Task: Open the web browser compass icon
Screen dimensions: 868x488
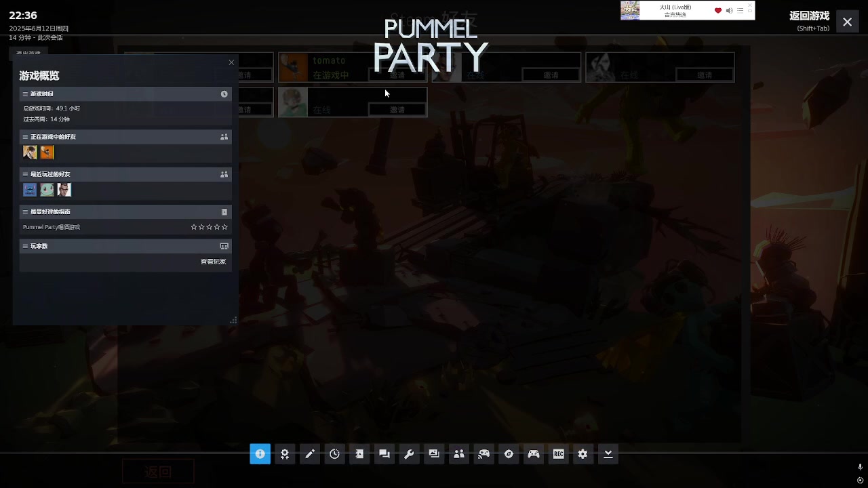Action: [x=509, y=454]
